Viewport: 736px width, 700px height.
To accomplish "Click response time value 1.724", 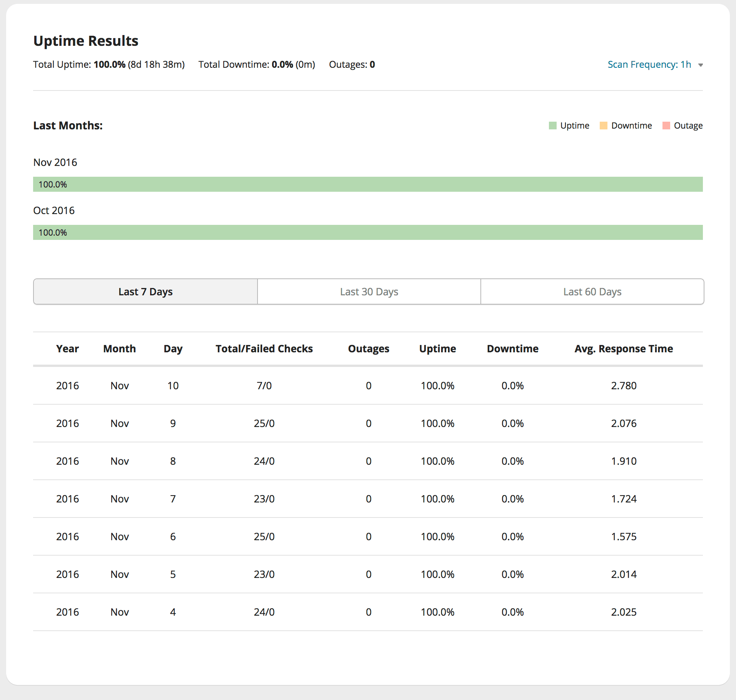I will (x=624, y=499).
